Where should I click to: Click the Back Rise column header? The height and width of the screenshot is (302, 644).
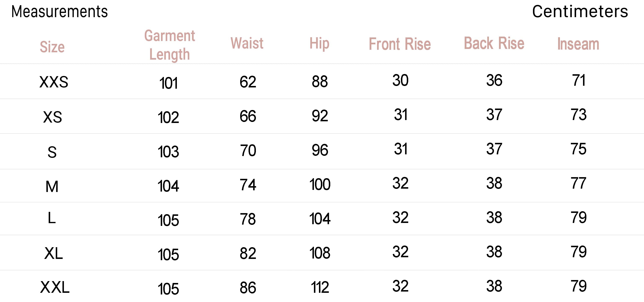(x=494, y=43)
